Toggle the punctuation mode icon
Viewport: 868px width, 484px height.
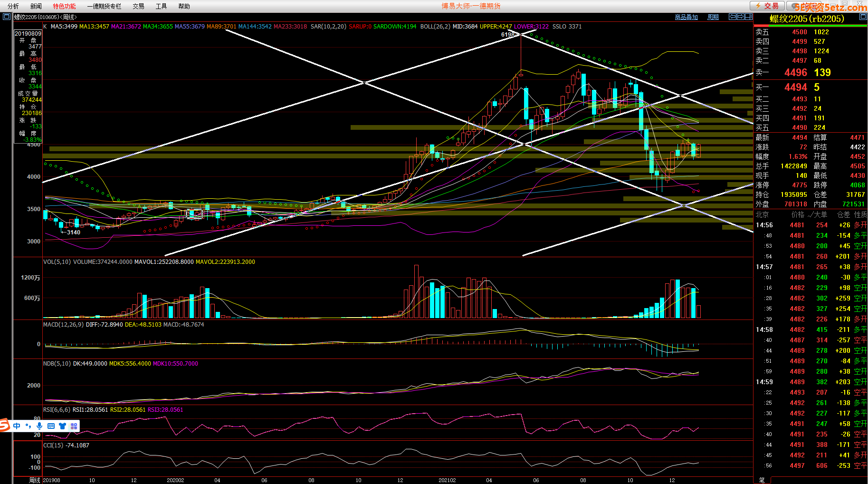click(28, 426)
